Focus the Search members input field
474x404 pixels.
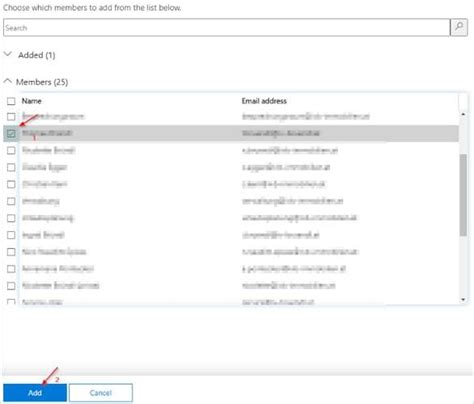(226, 27)
